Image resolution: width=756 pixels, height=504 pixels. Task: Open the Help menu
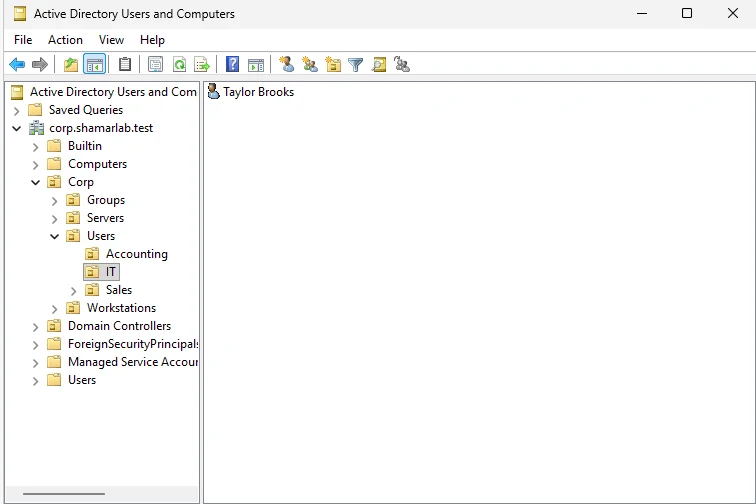[x=152, y=40]
